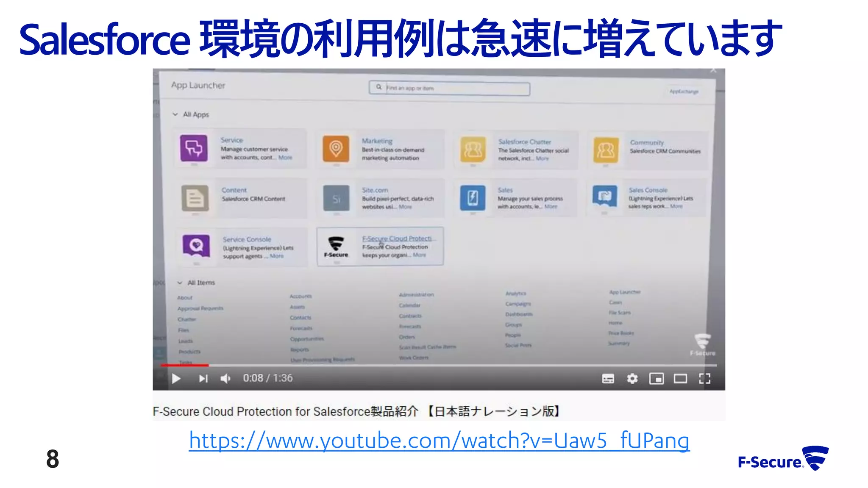Open the Groups item

coord(513,324)
